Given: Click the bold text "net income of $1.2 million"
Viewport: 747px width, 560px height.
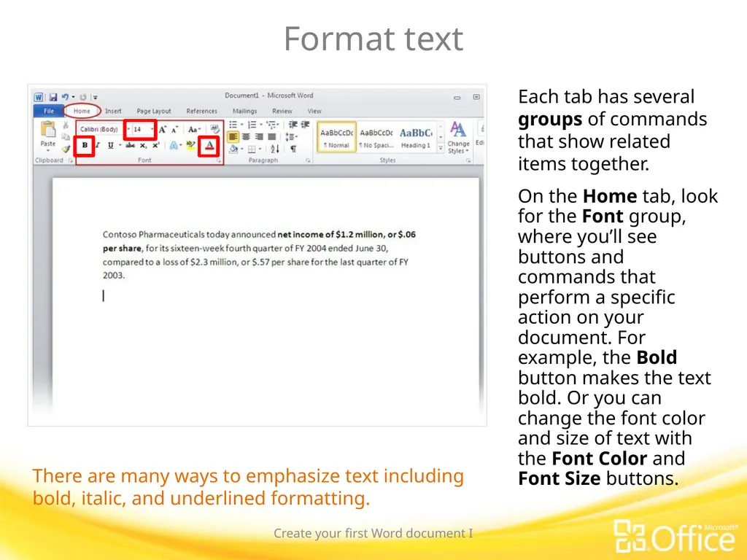Looking at the screenshot, I should click(330, 234).
